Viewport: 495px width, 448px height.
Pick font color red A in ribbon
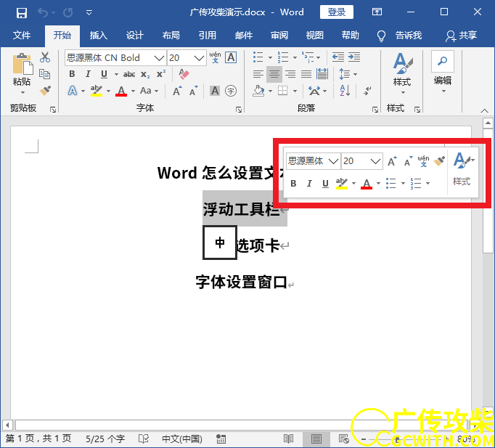(121, 91)
